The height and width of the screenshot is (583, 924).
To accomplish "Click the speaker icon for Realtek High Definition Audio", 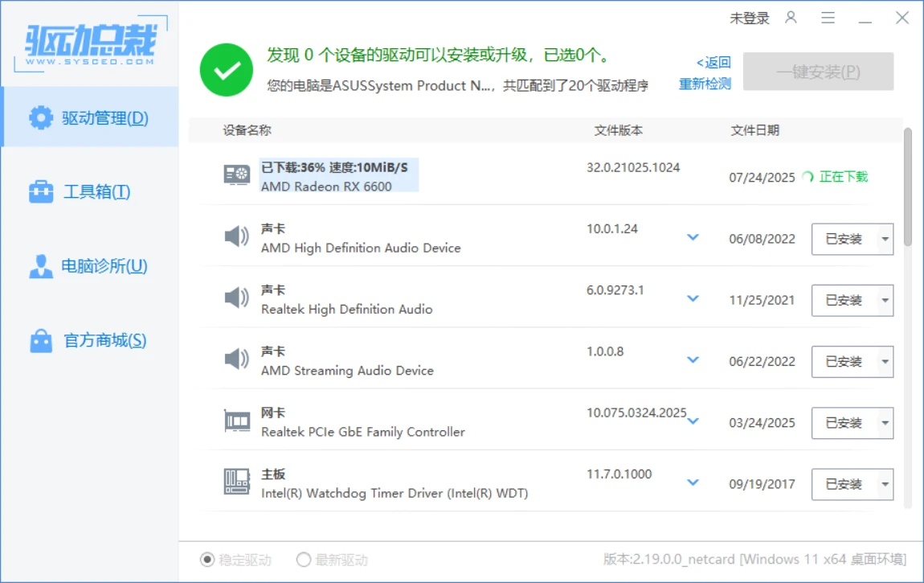I will pyautogui.click(x=236, y=298).
